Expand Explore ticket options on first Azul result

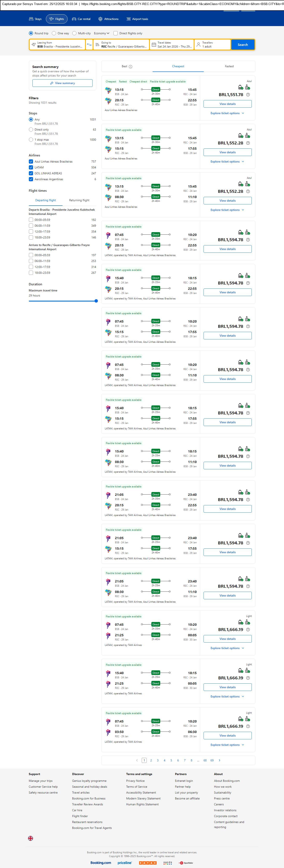coord(227,113)
